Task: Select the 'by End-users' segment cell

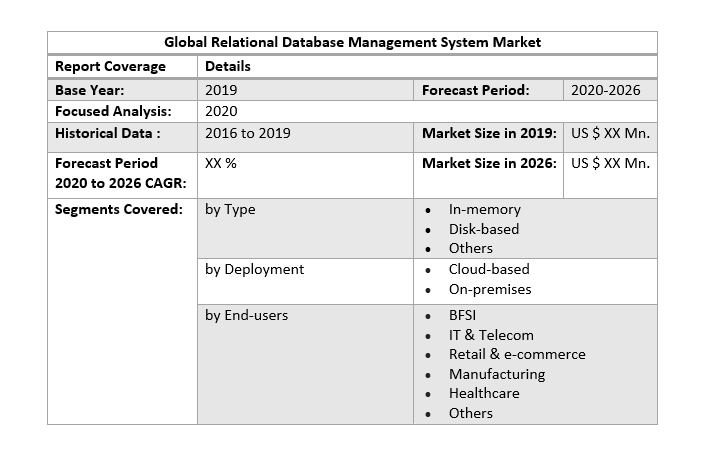Action: click(x=246, y=315)
